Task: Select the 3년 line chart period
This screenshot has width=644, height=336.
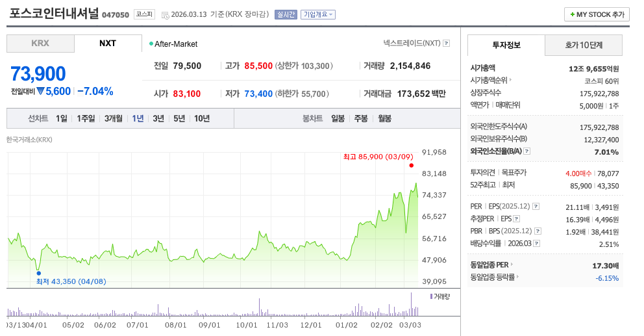Action: [x=158, y=118]
